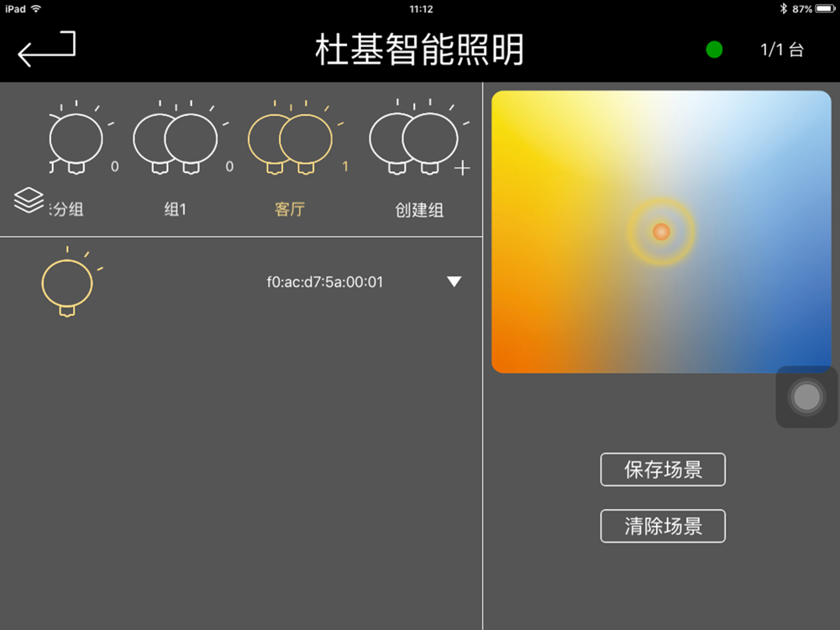Click the 清除场景 button

[663, 526]
